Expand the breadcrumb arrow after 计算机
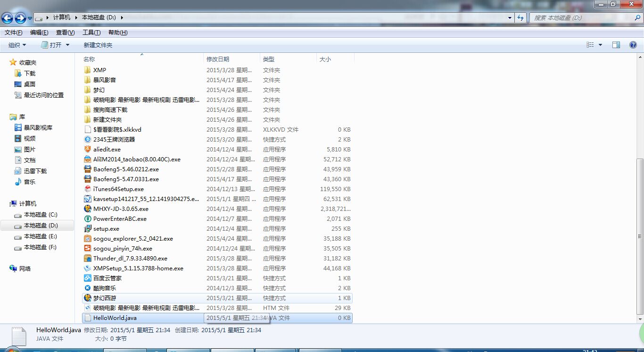This screenshot has width=644, height=352. coord(76,17)
